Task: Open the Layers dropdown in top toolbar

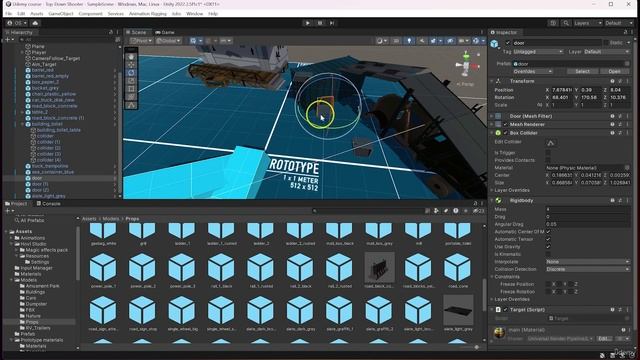Action: (x=588, y=23)
